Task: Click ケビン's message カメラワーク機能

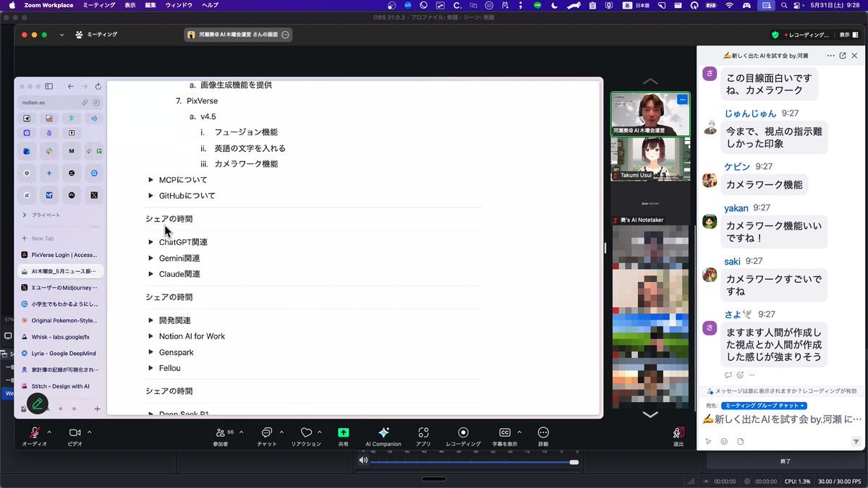Action: (x=765, y=184)
